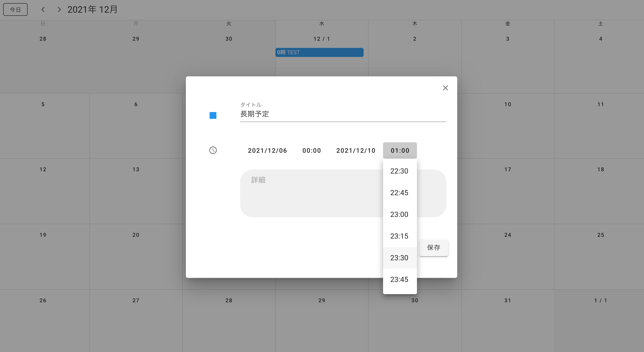The height and width of the screenshot is (352, 644).
Task: Open the 2021/12/06 start date picker
Action: [x=267, y=150]
